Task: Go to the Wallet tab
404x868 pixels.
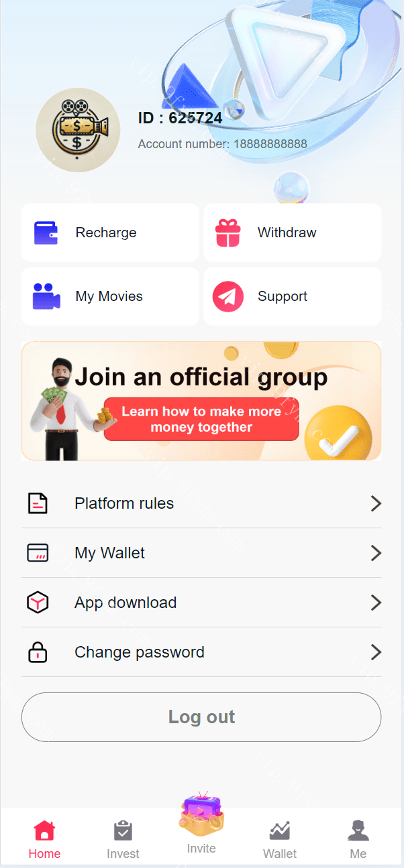Action: point(280,839)
